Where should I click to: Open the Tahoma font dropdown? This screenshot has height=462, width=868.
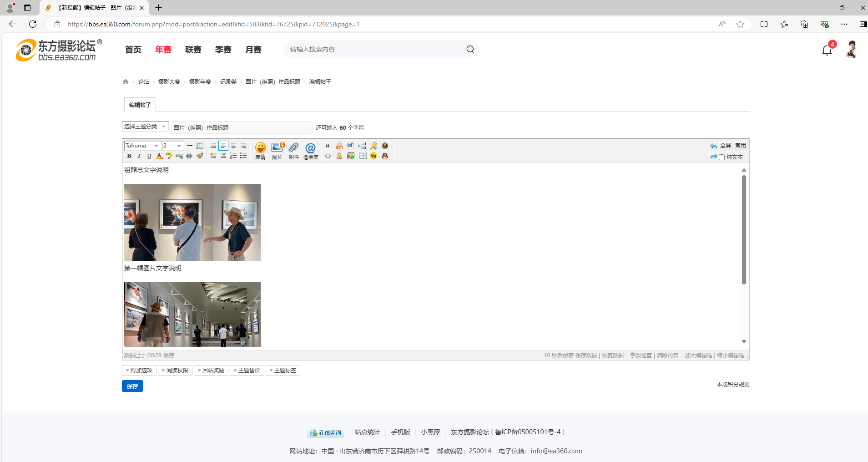point(142,146)
